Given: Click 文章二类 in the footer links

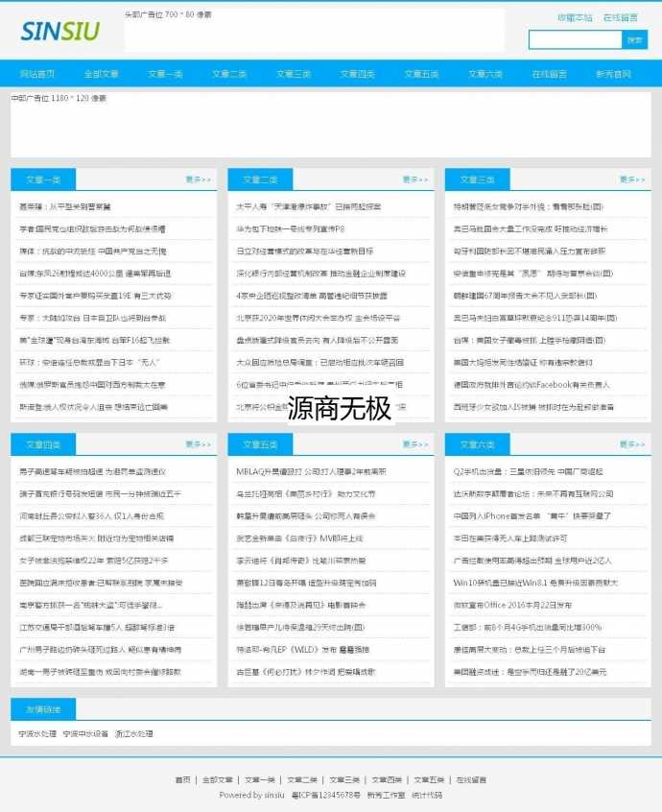Looking at the screenshot, I should pyautogui.click(x=302, y=780).
